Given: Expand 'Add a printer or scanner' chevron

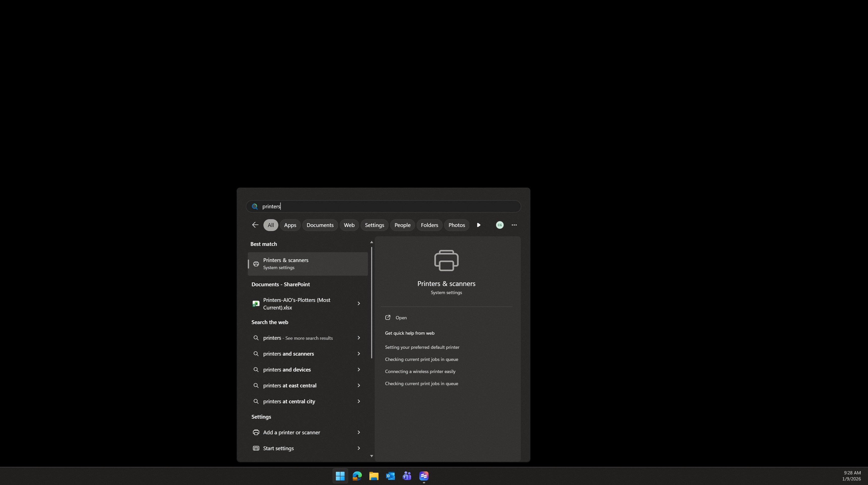Looking at the screenshot, I should pyautogui.click(x=359, y=432).
